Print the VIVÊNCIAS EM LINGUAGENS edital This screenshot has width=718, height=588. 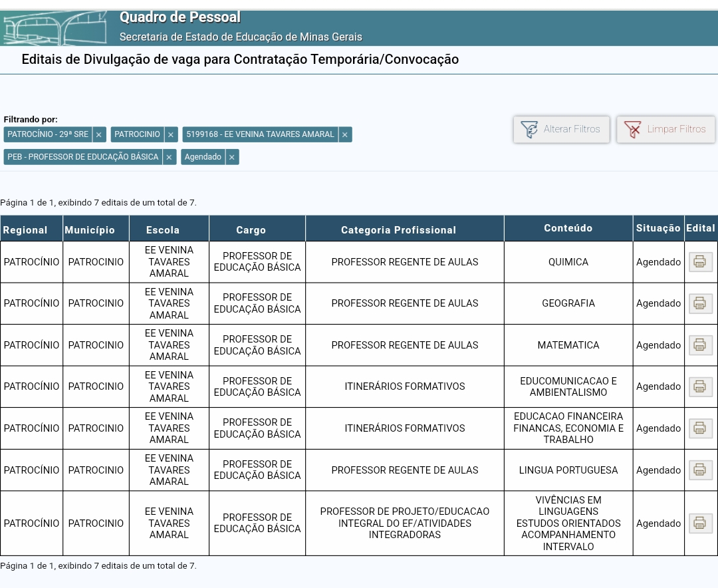pos(699,523)
